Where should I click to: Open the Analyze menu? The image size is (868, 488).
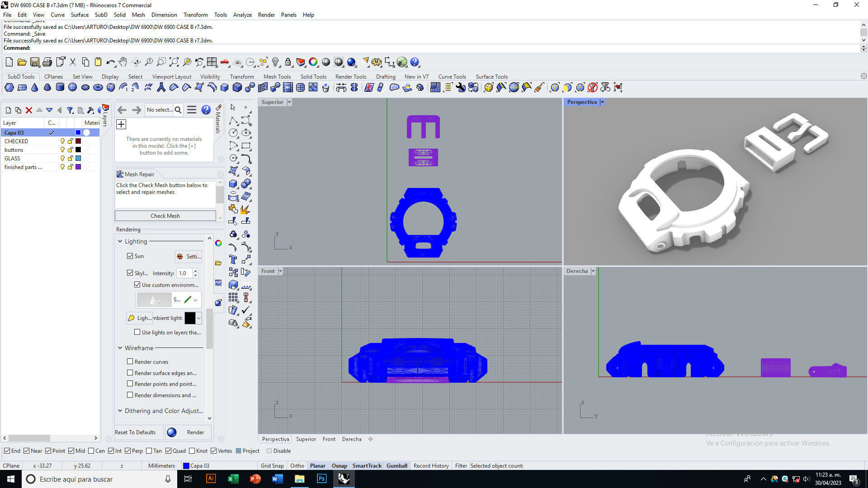(242, 15)
